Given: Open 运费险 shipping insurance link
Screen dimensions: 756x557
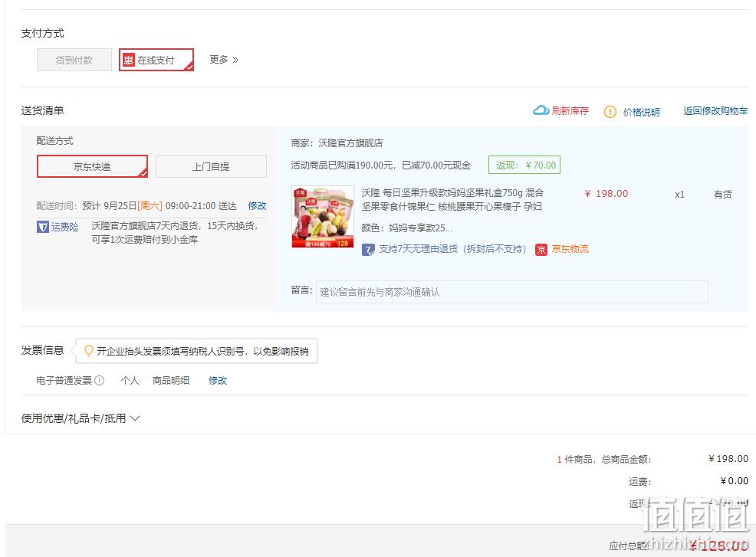Looking at the screenshot, I should [x=64, y=227].
